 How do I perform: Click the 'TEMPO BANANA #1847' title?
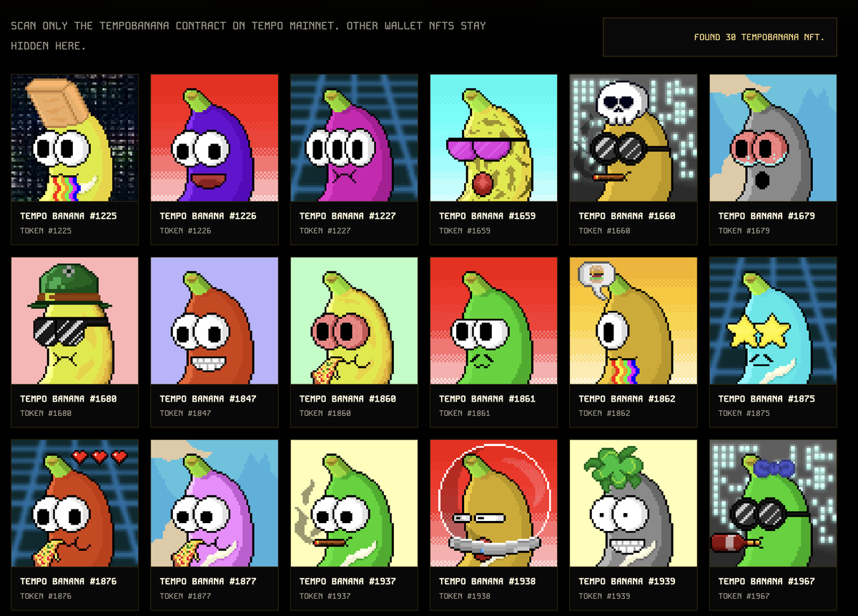[x=208, y=399]
